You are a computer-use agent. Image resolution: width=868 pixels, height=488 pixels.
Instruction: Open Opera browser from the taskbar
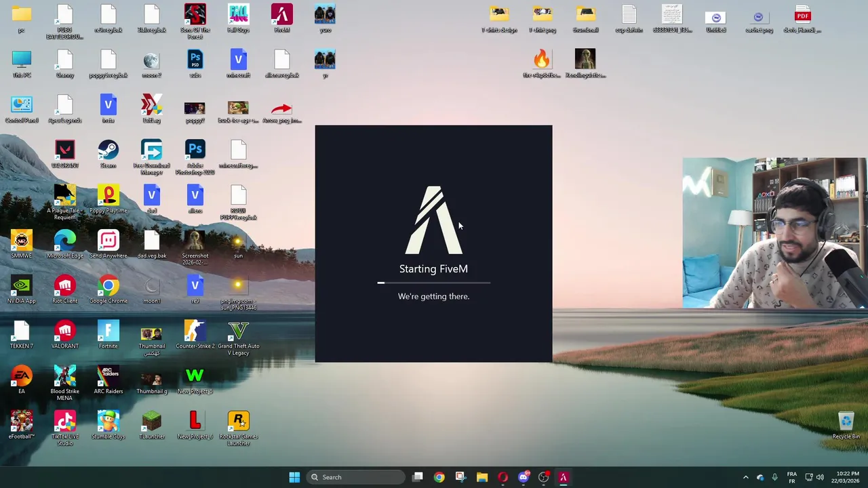(x=502, y=477)
